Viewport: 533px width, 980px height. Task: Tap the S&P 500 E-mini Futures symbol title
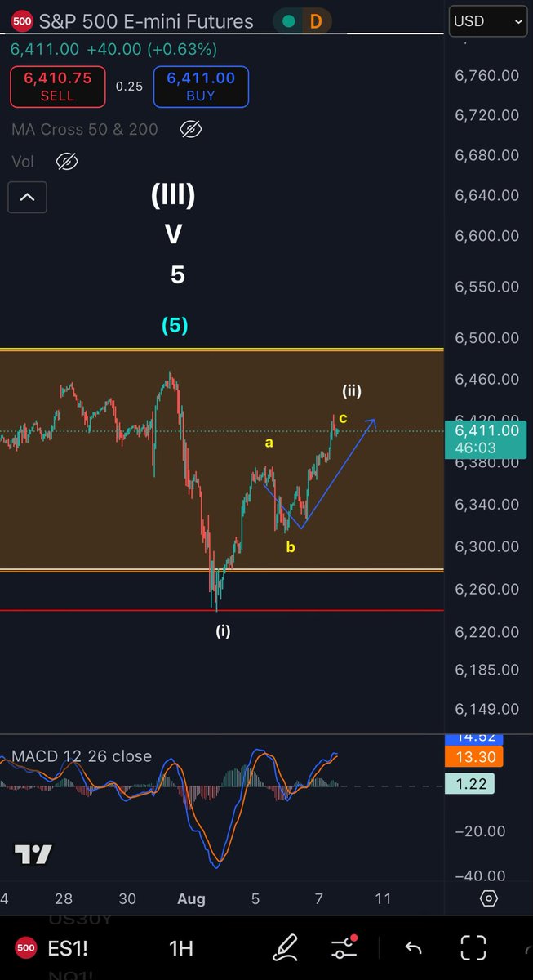146,21
